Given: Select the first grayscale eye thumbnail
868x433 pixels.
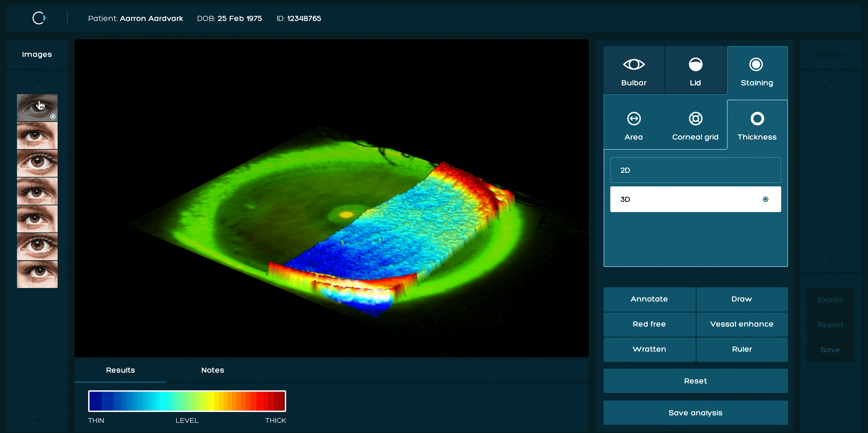Looking at the screenshot, I should tap(37, 108).
